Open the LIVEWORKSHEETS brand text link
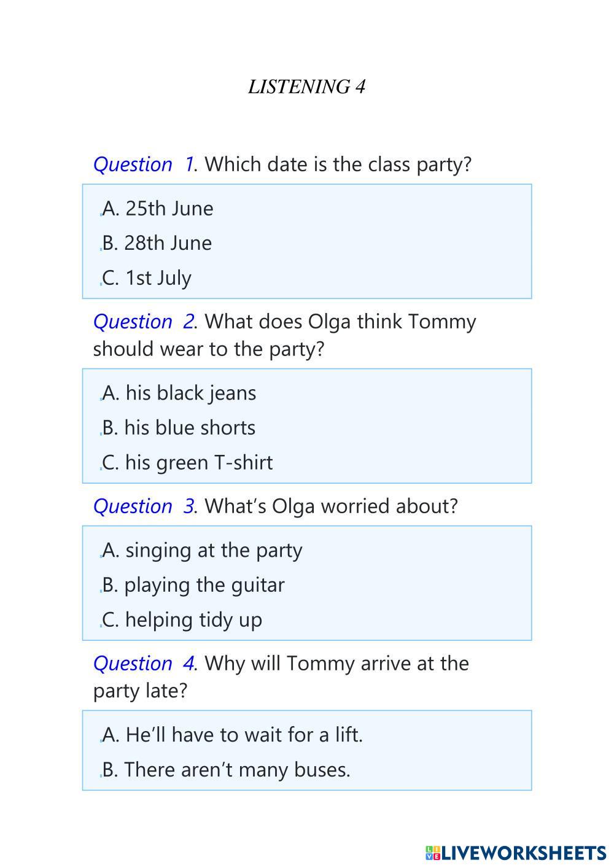The image size is (614, 868). tap(523, 852)
